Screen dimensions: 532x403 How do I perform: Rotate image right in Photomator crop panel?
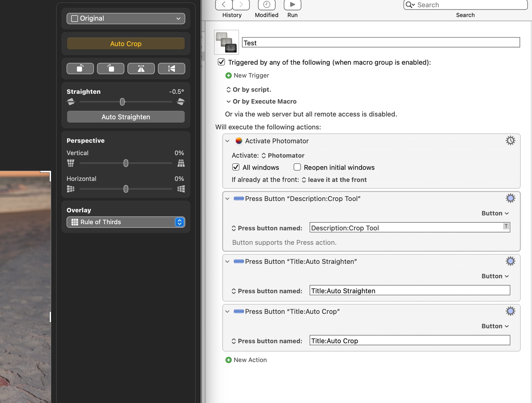(x=111, y=68)
